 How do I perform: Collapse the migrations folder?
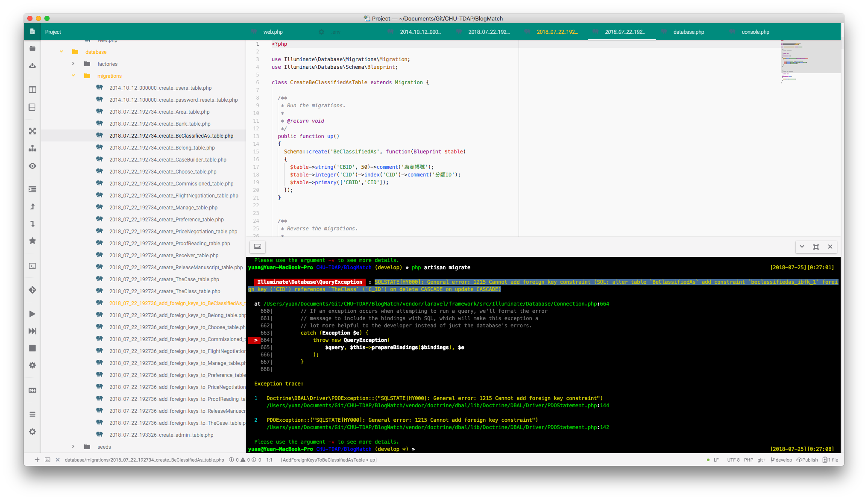[x=73, y=76]
